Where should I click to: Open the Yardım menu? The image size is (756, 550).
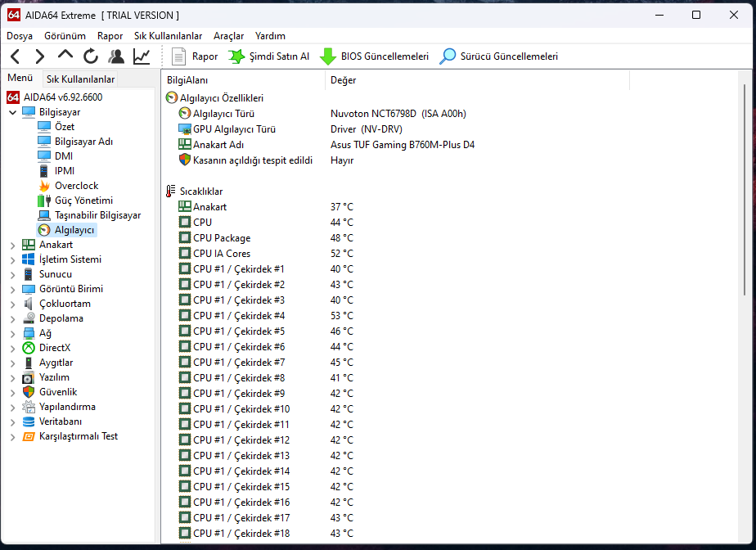[x=270, y=36]
